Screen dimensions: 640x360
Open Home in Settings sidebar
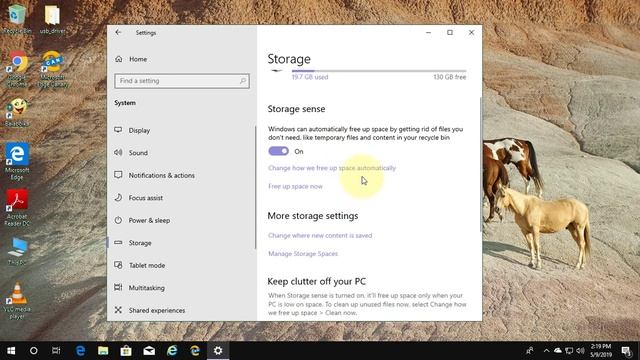(x=138, y=59)
